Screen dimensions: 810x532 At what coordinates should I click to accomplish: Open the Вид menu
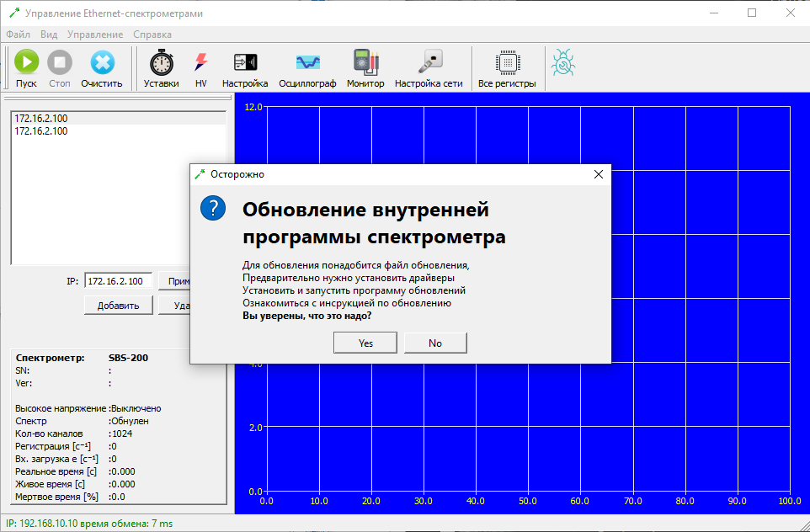pos(49,35)
